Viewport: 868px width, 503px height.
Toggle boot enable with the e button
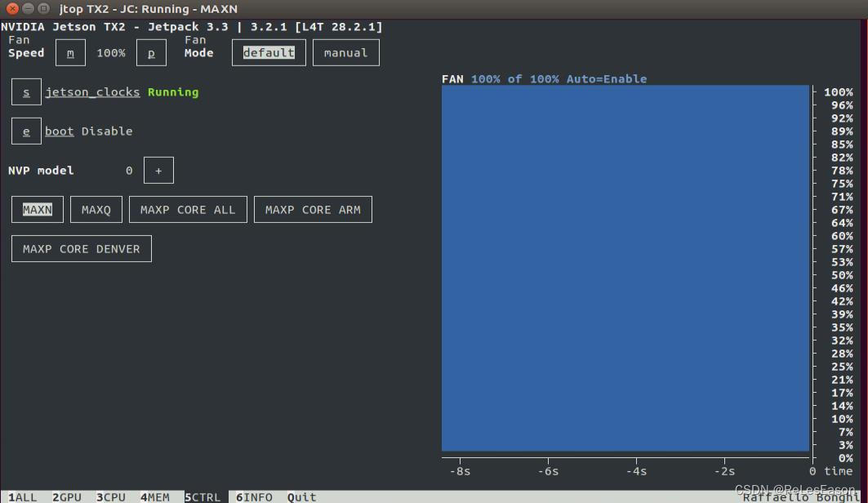coord(26,131)
